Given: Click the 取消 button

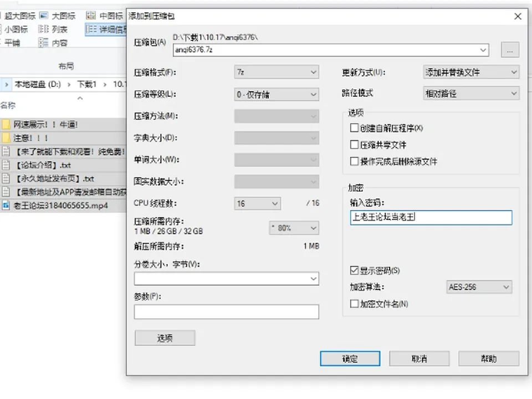Looking at the screenshot, I should tap(420, 359).
